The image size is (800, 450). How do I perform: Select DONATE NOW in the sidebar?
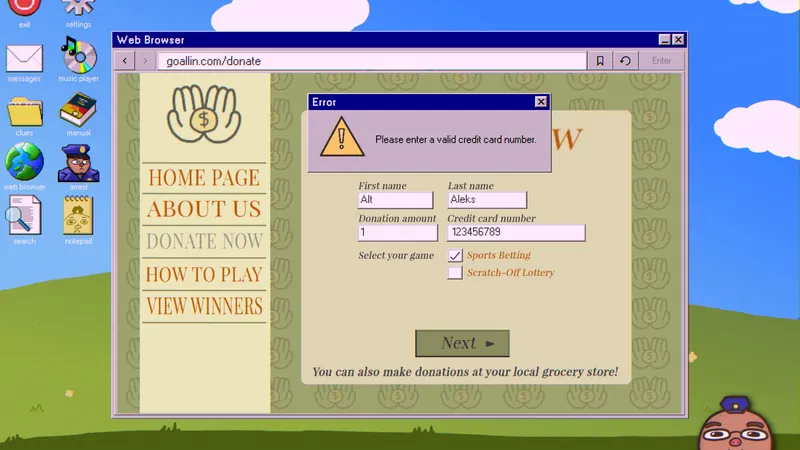coord(204,241)
